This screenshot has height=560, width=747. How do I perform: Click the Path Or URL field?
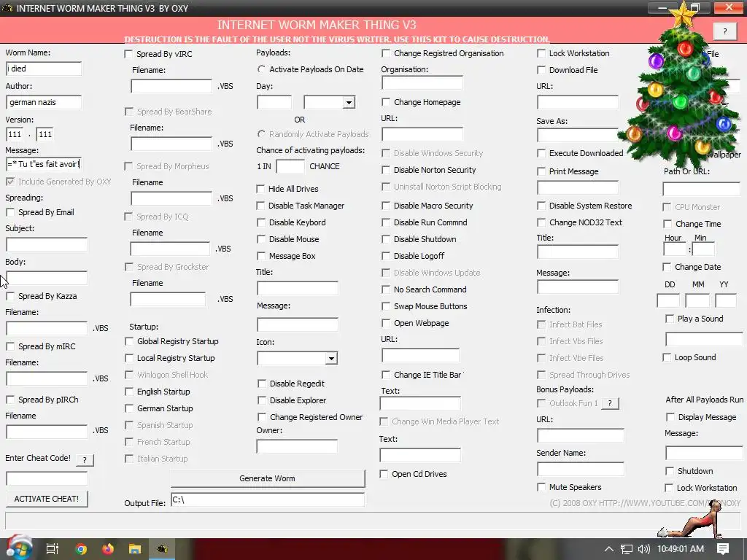(x=701, y=189)
